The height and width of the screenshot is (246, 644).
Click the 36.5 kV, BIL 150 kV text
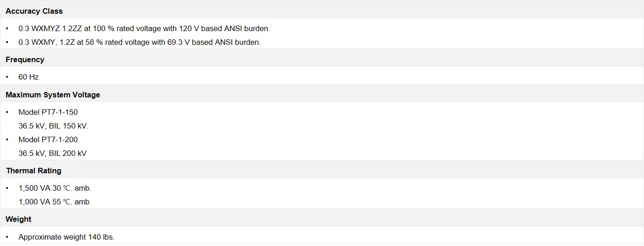(54, 126)
